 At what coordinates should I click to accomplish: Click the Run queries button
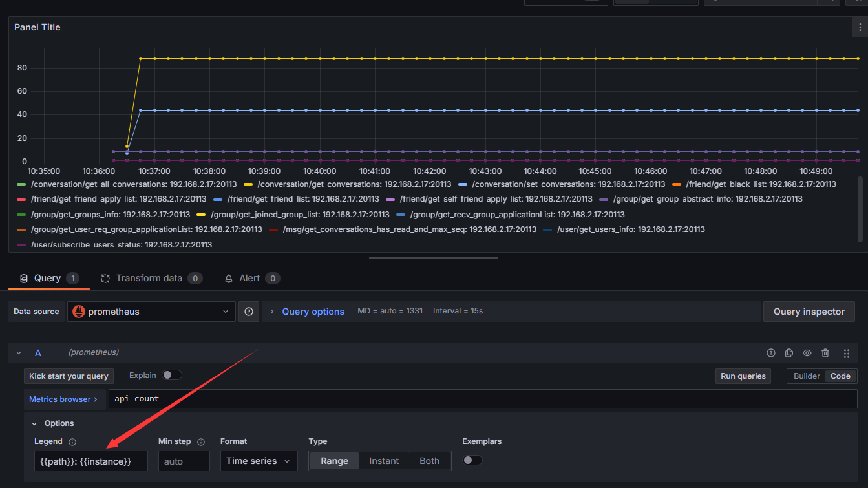click(743, 376)
